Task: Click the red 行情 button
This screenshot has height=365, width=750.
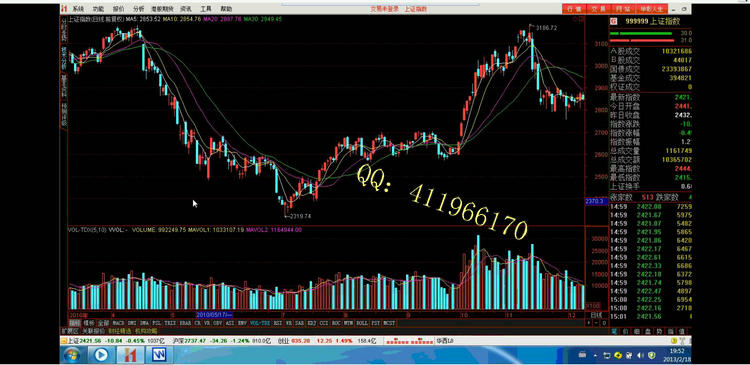Action: [x=574, y=9]
